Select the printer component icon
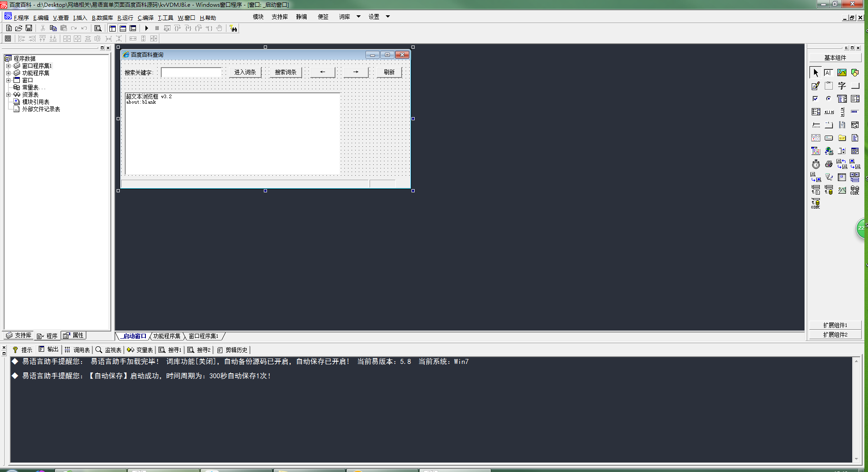Viewport: 868px width, 472px height. click(x=828, y=164)
